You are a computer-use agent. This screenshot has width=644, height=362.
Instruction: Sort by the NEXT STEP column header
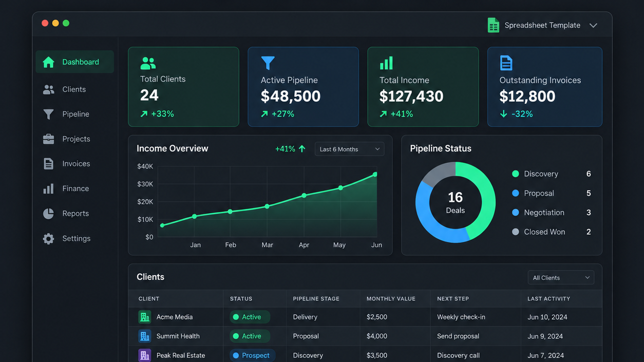[453, 299]
